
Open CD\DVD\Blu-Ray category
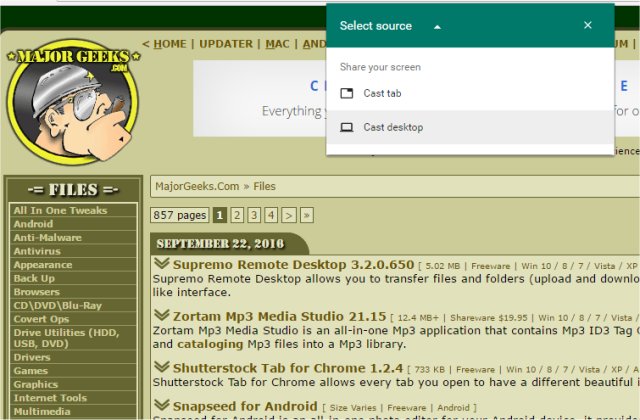(x=73, y=305)
